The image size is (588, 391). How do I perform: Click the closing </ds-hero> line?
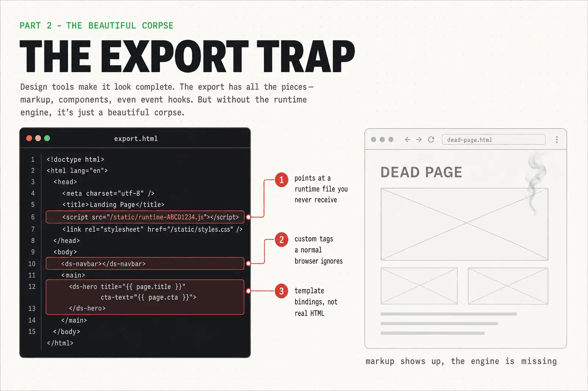click(x=87, y=308)
